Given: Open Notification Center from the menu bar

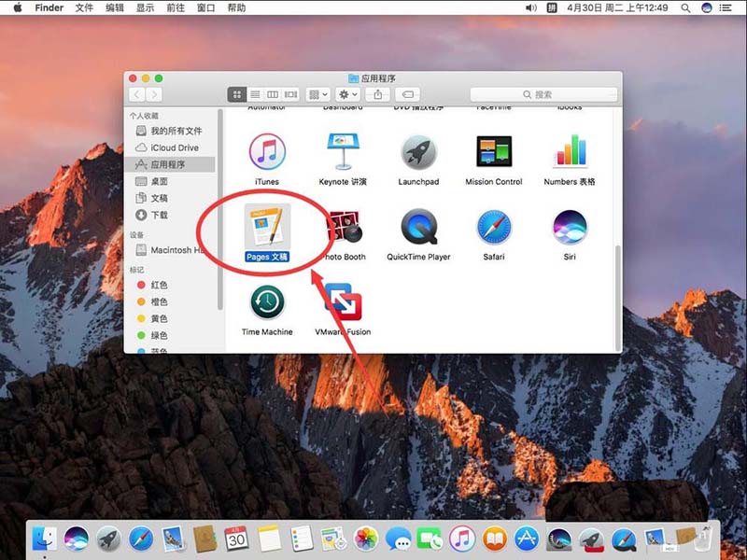Looking at the screenshot, I should pyautogui.click(x=726, y=7).
